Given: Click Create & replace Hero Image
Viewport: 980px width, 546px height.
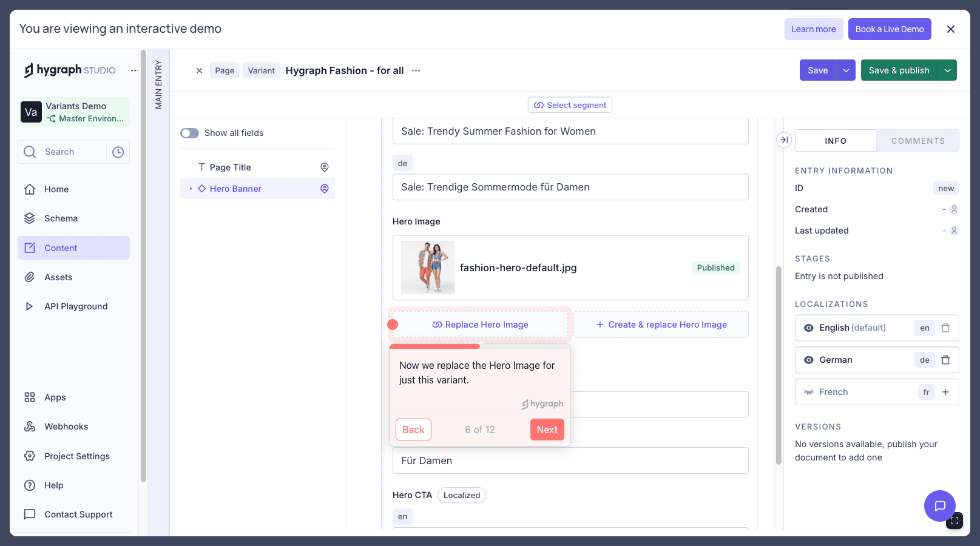Looking at the screenshot, I should [661, 325].
